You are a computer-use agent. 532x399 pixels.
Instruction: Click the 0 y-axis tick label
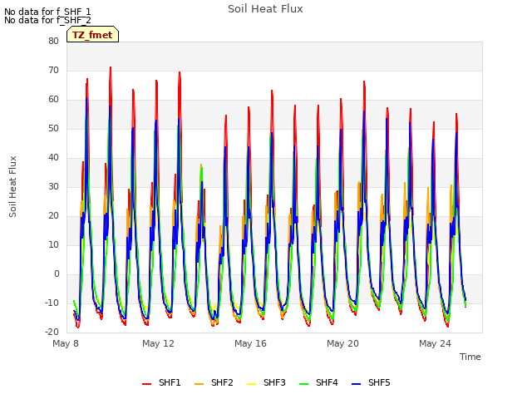pyautogui.click(x=57, y=273)
